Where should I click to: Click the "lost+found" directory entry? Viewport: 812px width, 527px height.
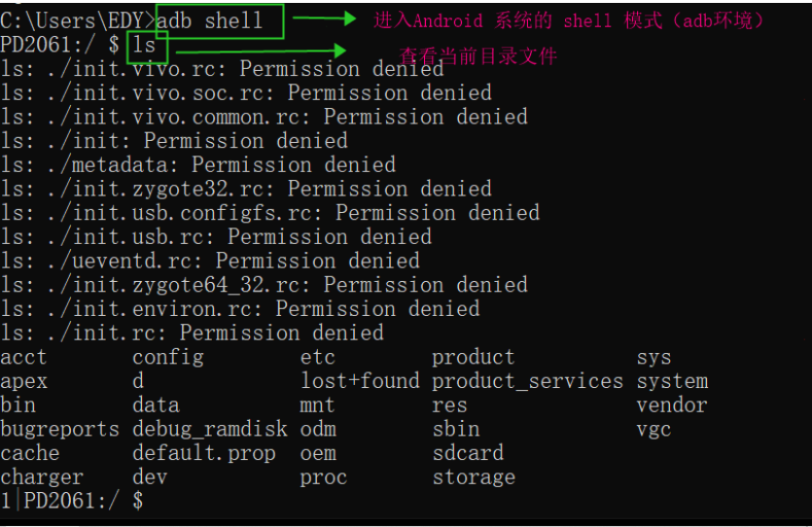(x=360, y=381)
